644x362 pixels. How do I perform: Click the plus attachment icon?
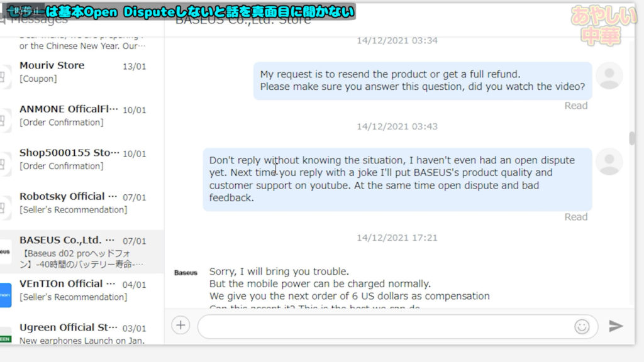pos(180,325)
